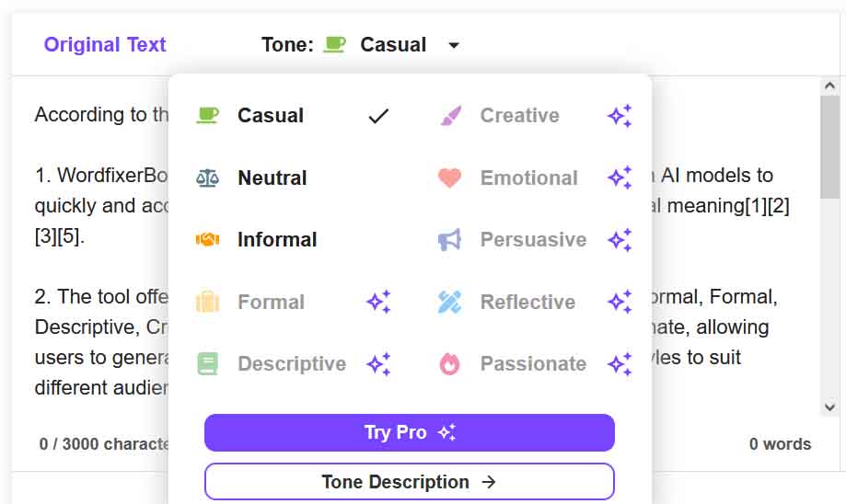Click the balance scales icon for Neutral

(x=207, y=178)
